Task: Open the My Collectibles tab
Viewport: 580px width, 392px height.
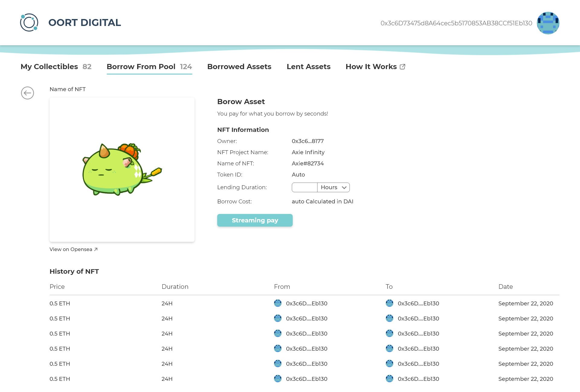Action: [56, 67]
